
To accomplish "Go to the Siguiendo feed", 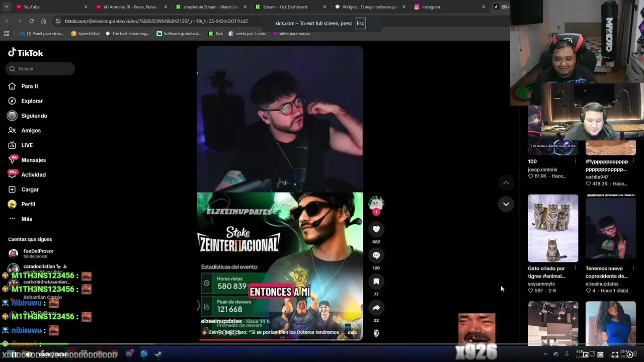I will pos(28,116).
